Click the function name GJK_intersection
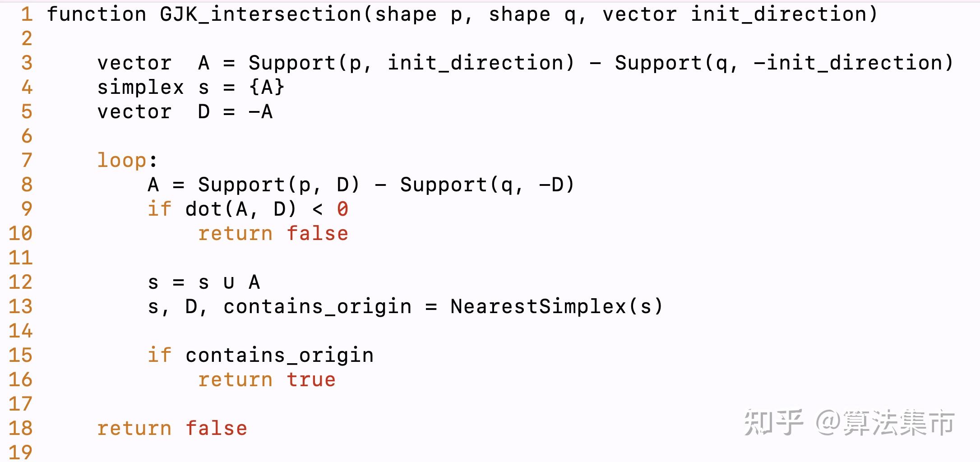Image resolution: width=980 pixels, height=462 pixels. click(x=261, y=14)
